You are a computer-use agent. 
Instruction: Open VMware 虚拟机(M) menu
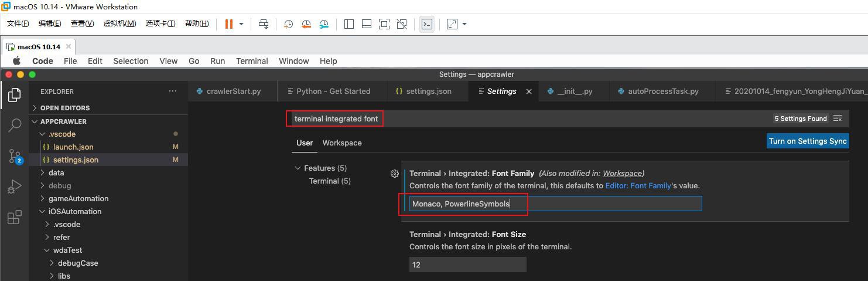(119, 23)
